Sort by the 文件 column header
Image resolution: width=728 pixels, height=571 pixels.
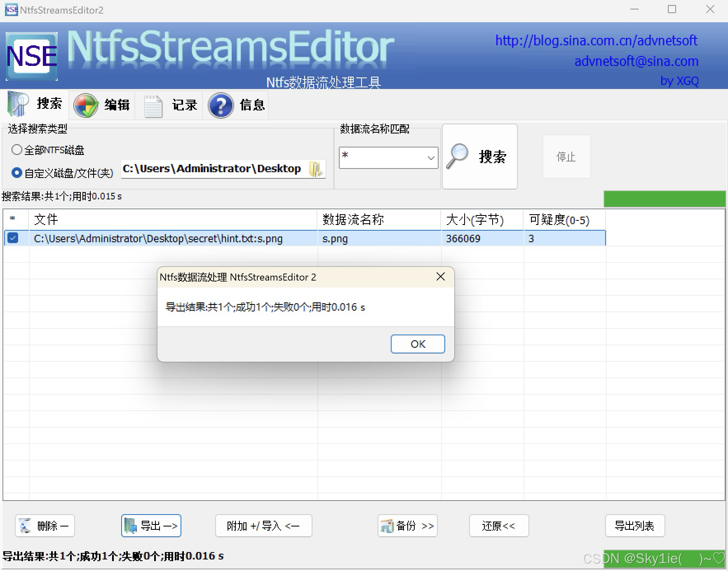[x=173, y=219]
